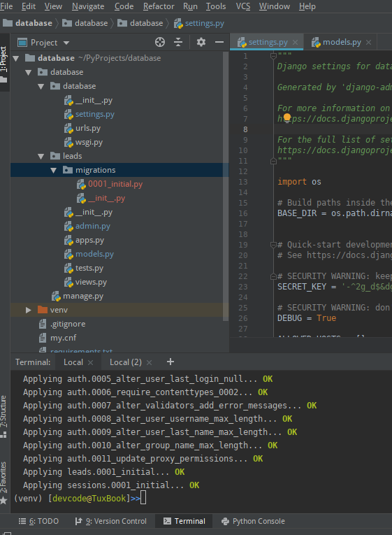This screenshot has width=392, height=535.
Task: Hide the Project panel with minus icon
Action: pyautogui.click(x=219, y=42)
